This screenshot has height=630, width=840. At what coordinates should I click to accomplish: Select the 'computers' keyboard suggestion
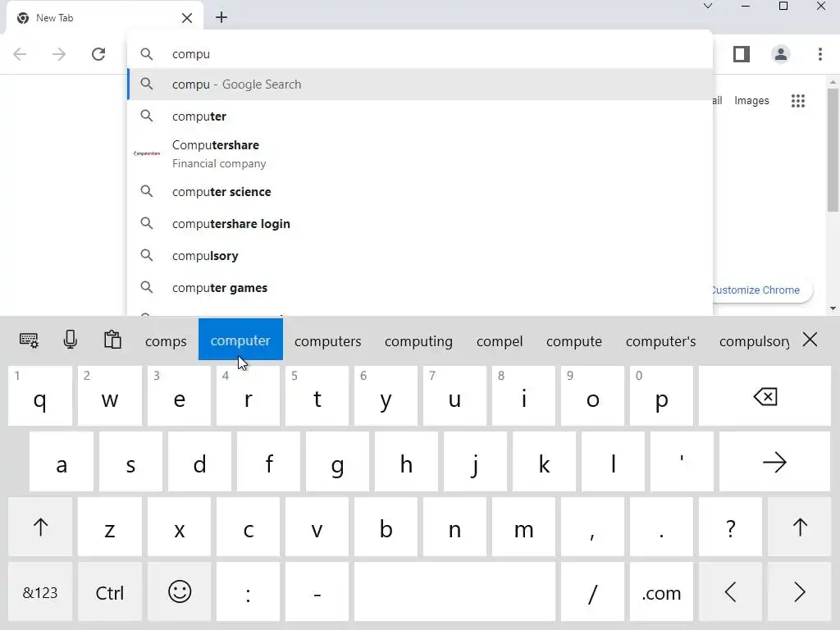pos(328,340)
